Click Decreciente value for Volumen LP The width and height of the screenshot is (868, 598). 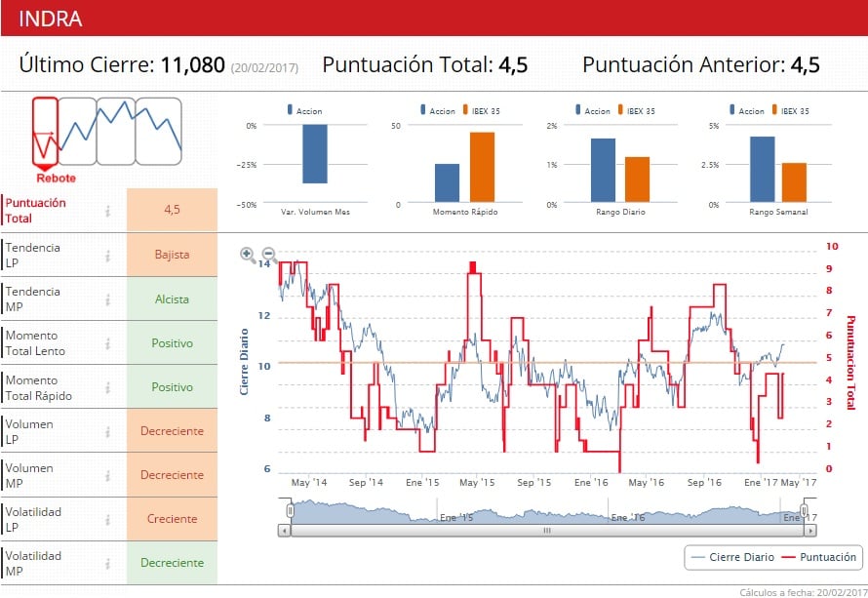pyautogui.click(x=173, y=431)
